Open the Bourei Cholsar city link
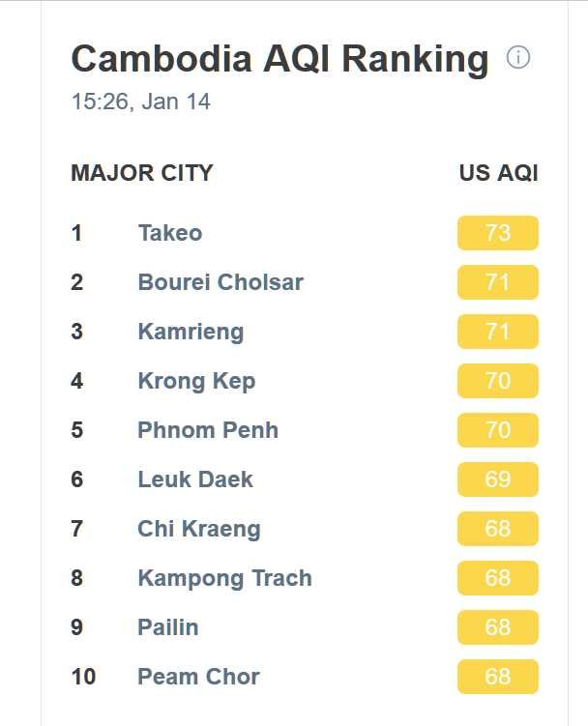Viewport: 588px width, 726px height. [220, 282]
